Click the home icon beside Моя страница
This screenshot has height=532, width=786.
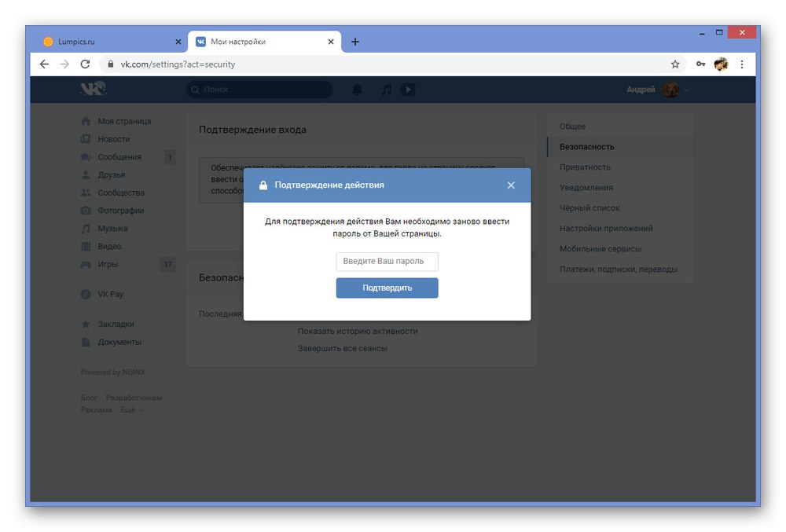86,121
